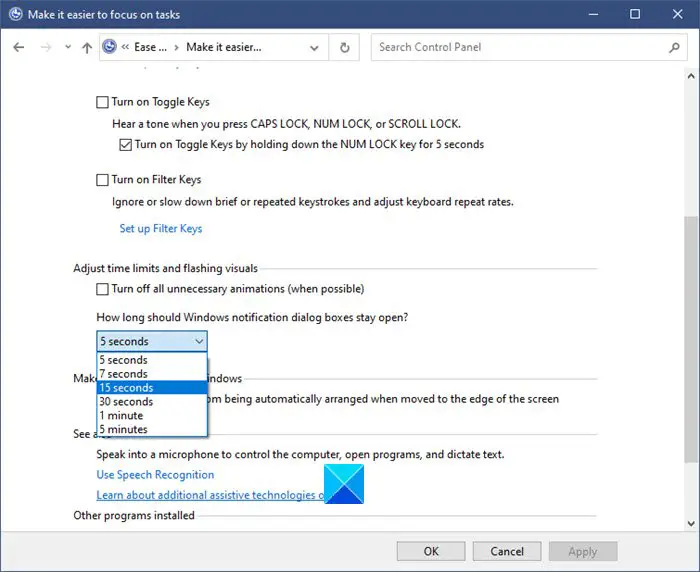Click the scrollbar up arrow
700x572 pixels.
pyautogui.click(x=691, y=76)
